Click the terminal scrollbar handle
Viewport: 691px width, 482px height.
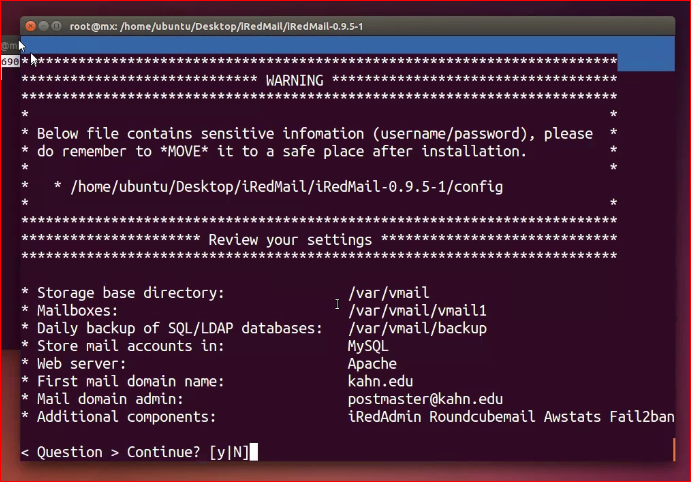pos(674,449)
